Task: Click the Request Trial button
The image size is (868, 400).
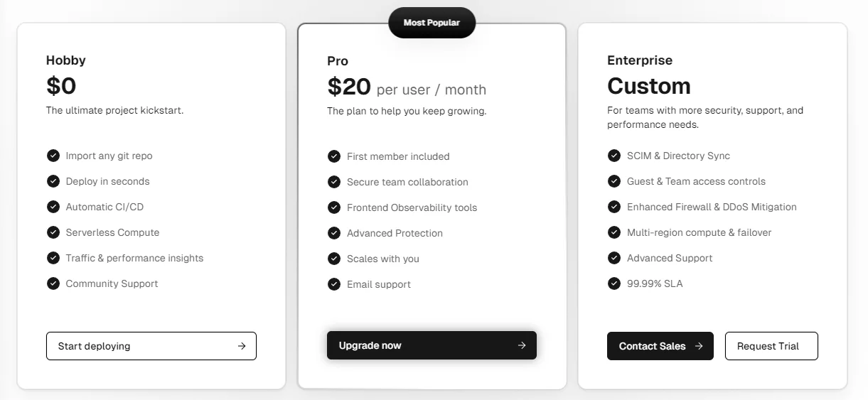Action: [771, 346]
